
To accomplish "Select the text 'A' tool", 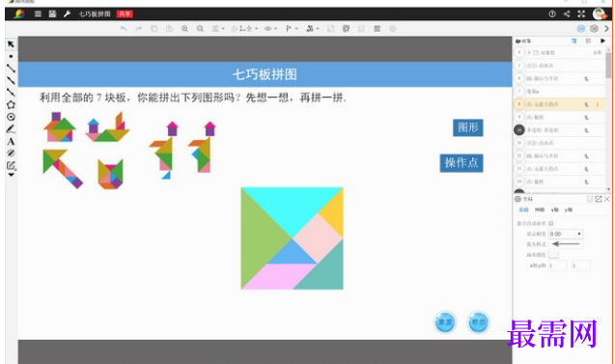I will click(x=11, y=141).
